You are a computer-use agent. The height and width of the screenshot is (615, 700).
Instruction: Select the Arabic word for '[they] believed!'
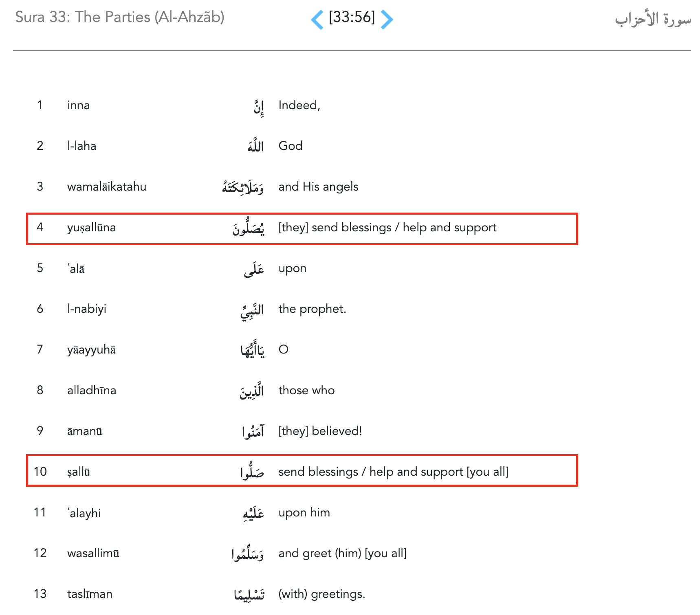click(x=253, y=431)
